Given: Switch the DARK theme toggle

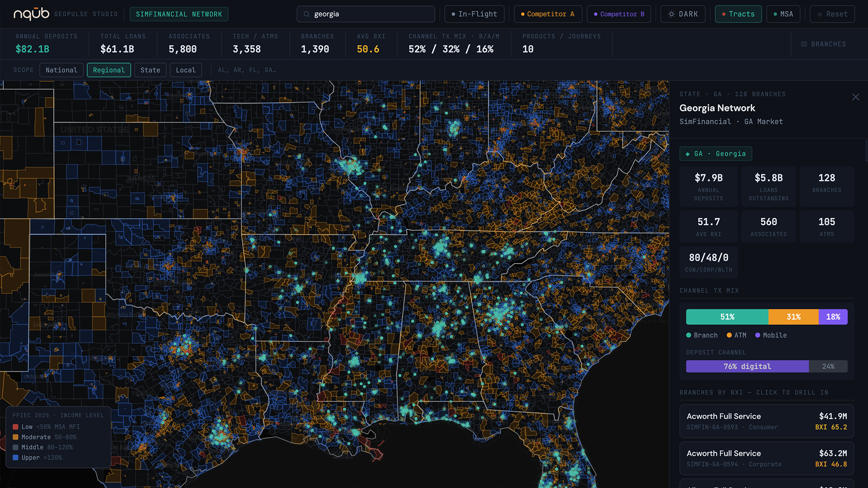Looking at the screenshot, I should pos(683,14).
